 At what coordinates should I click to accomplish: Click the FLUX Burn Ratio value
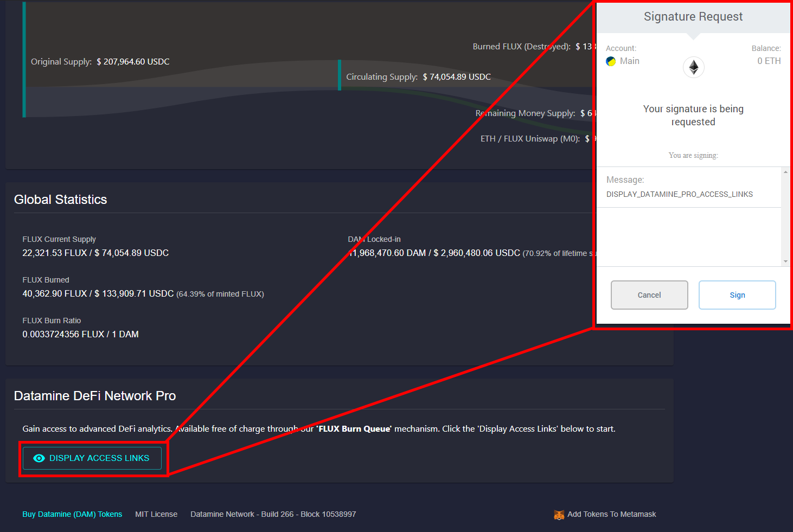point(81,335)
